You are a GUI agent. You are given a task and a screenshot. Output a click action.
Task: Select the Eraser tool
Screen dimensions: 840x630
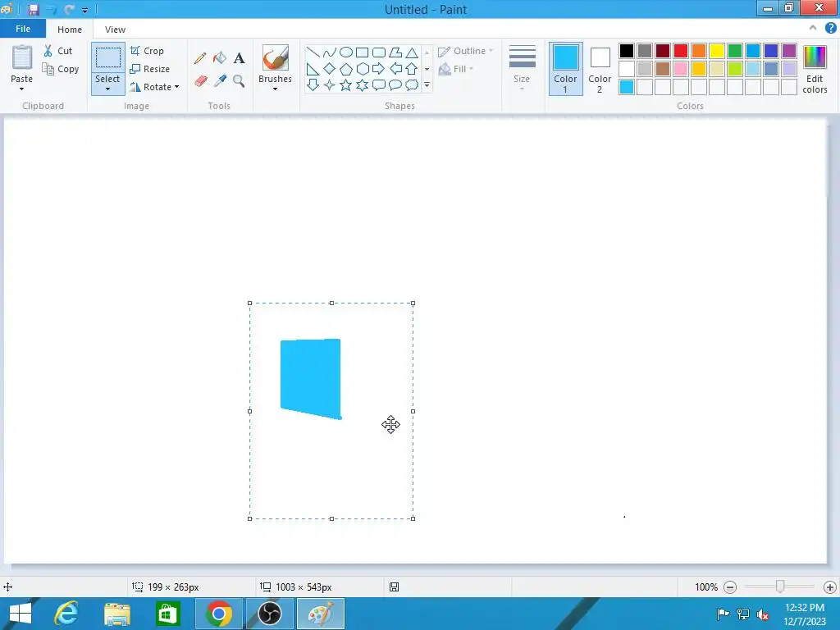(x=200, y=81)
